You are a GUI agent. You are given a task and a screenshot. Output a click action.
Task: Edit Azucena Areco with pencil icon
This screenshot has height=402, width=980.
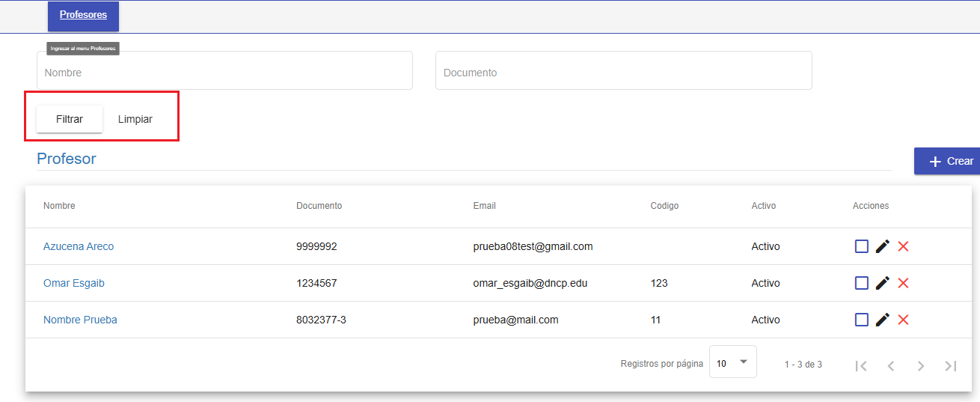[x=883, y=246]
